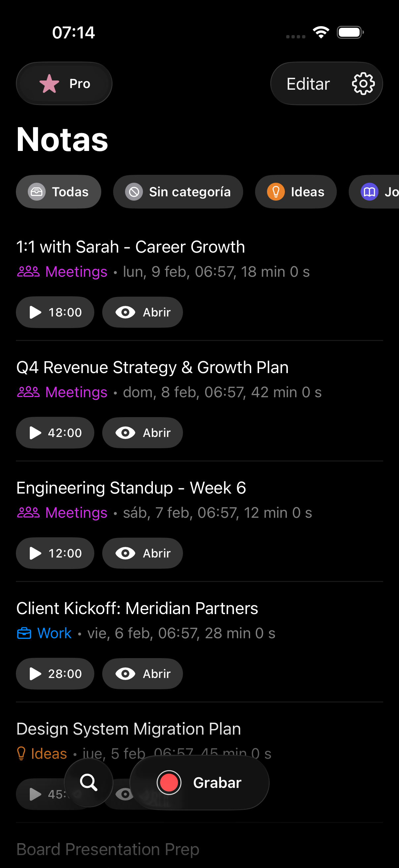Play the 42:00 Q4 Revenue recording

[55, 433]
